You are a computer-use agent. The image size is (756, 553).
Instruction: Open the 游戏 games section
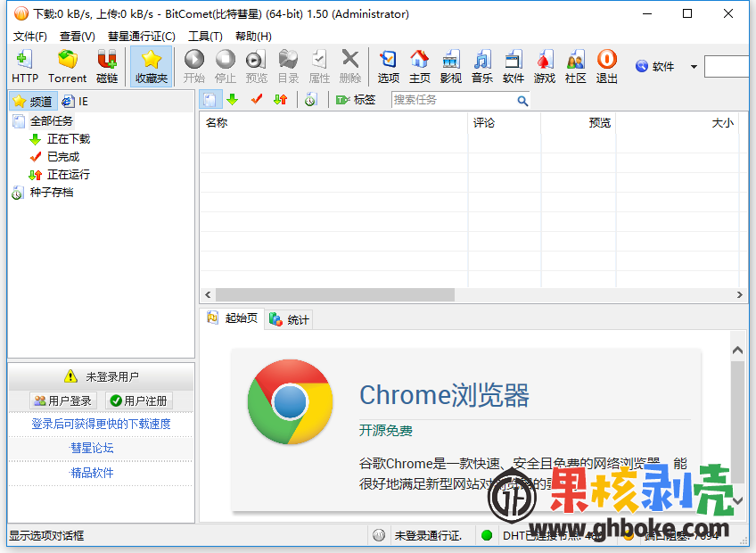[545, 67]
